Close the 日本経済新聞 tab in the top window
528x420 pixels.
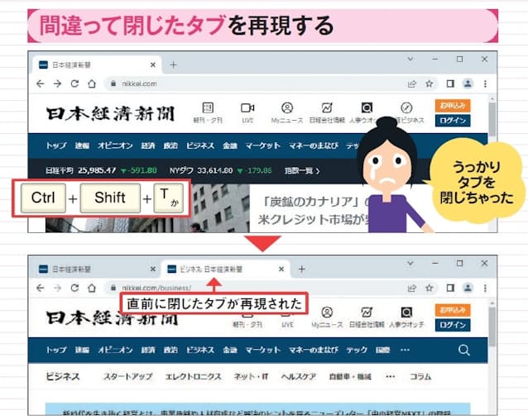(x=153, y=64)
